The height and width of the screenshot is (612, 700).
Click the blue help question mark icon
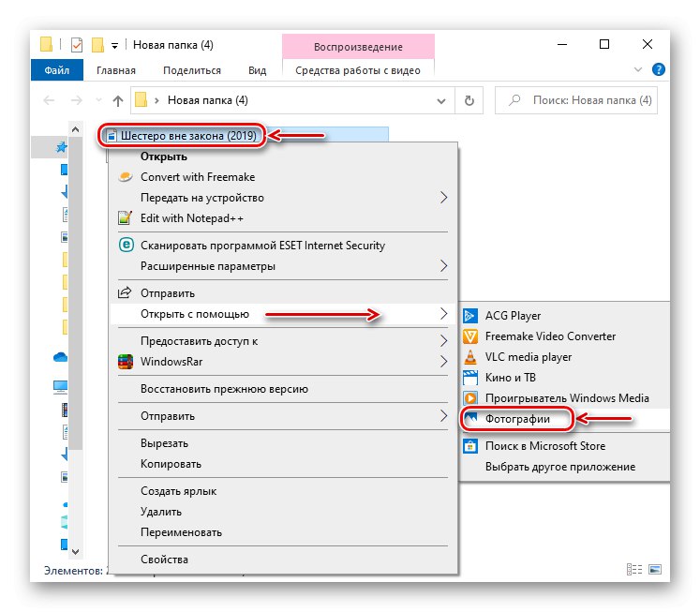(x=659, y=69)
